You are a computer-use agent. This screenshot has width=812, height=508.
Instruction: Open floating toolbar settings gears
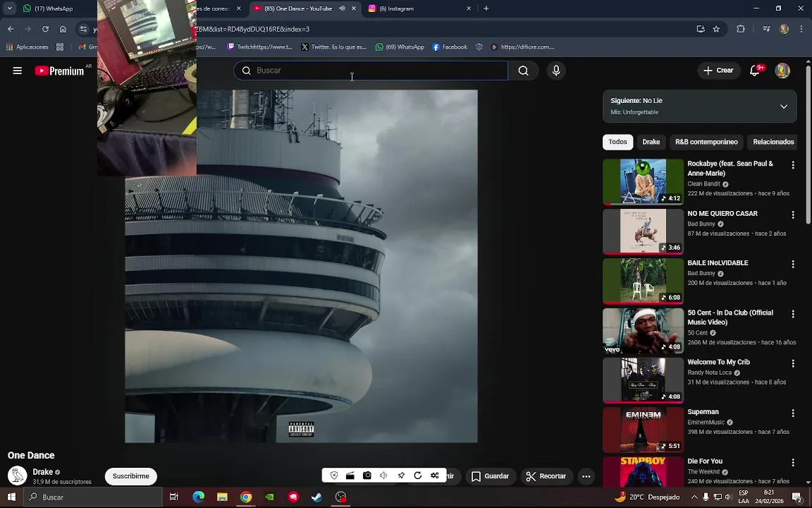[434, 476]
